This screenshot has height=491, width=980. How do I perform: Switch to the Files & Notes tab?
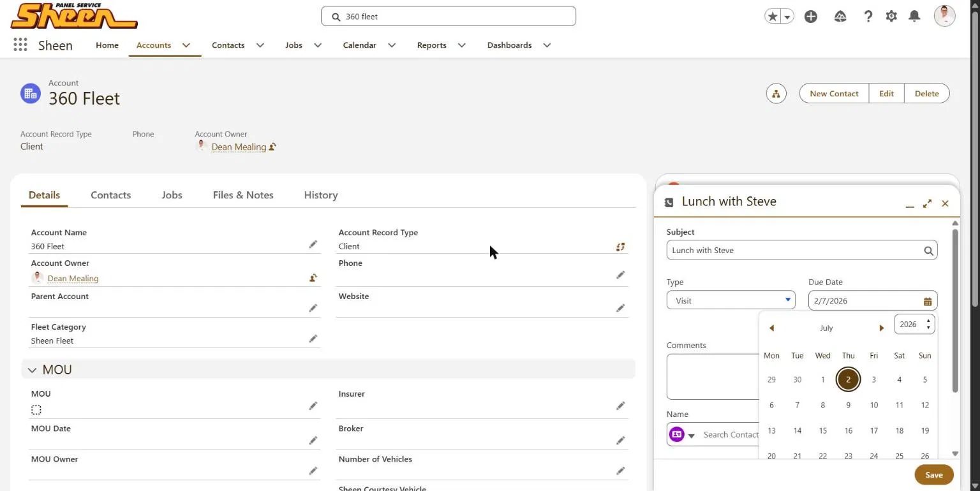(x=243, y=195)
